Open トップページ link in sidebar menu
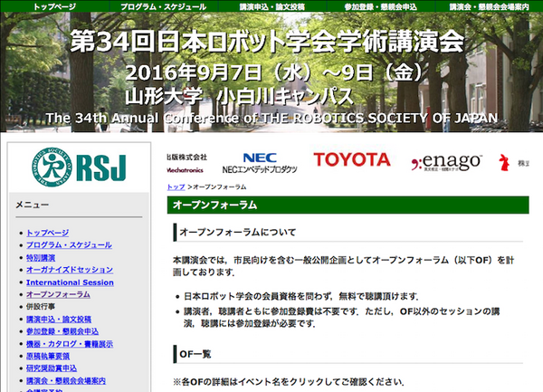This screenshot has height=392, width=543. (x=47, y=233)
